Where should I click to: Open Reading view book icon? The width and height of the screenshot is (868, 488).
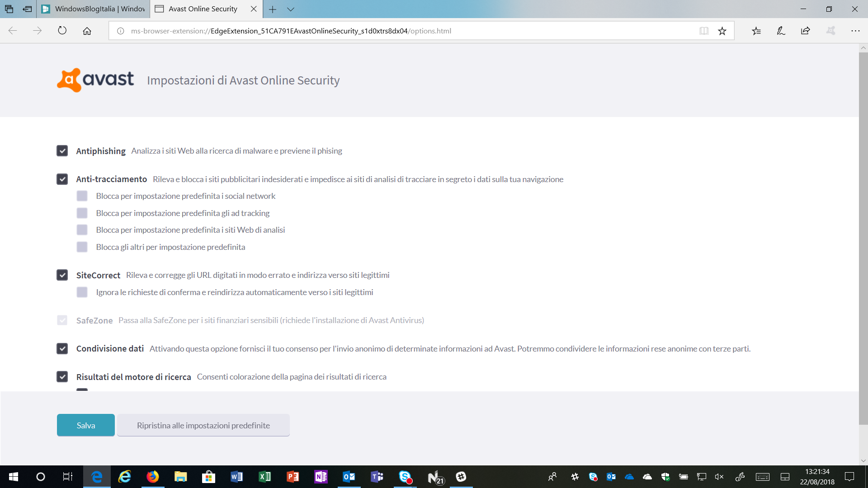[x=704, y=31]
